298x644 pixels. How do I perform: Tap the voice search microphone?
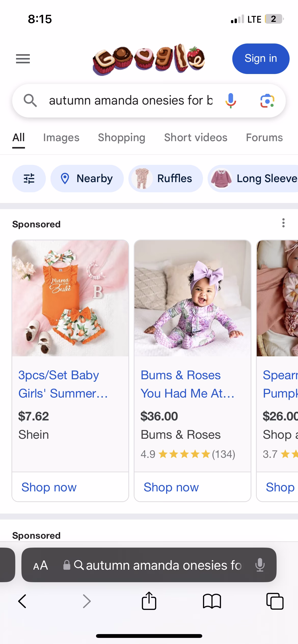231,100
